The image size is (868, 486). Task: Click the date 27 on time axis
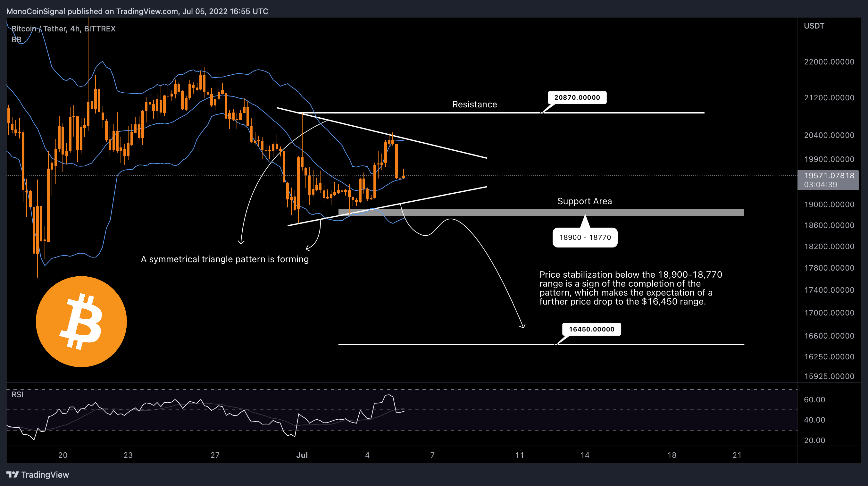click(215, 455)
